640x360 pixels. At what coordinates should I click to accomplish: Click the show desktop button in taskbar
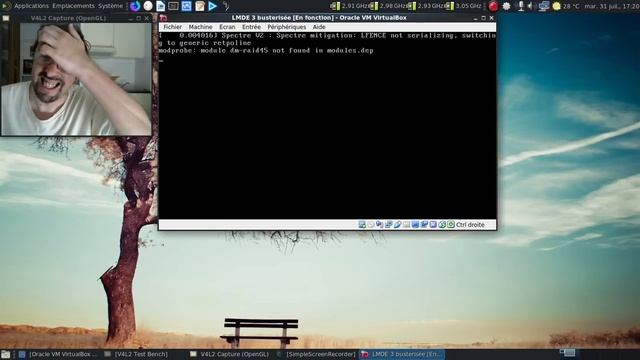(6, 354)
